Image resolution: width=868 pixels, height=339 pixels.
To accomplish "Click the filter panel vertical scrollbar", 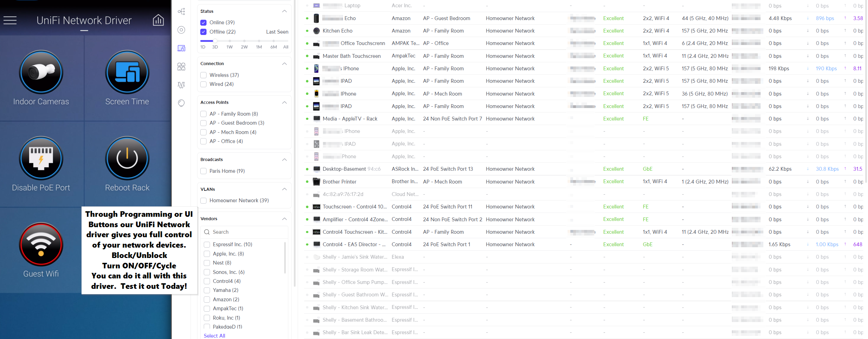I will [x=295, y=144].
